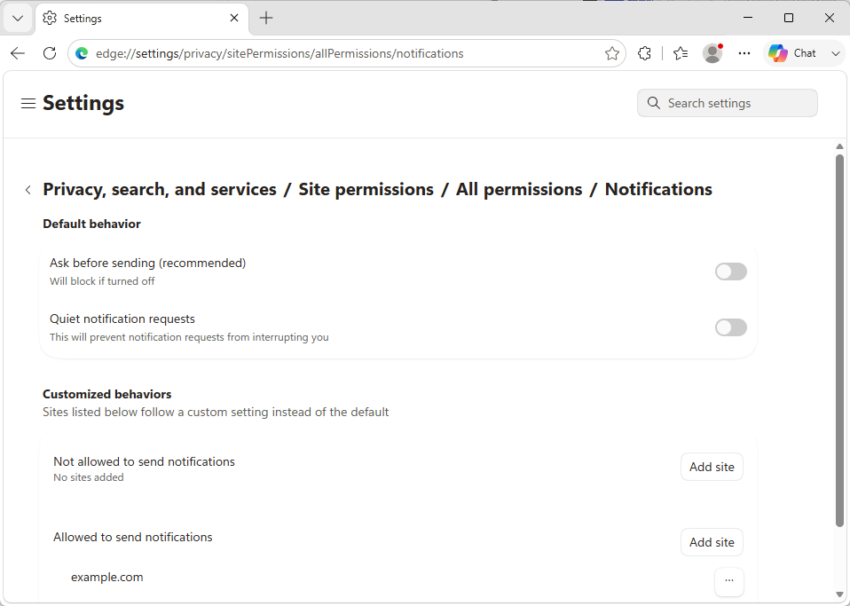Open the Settings hamburger menu
The width and height of the screenshot is (850, 606).
point(28,103)
